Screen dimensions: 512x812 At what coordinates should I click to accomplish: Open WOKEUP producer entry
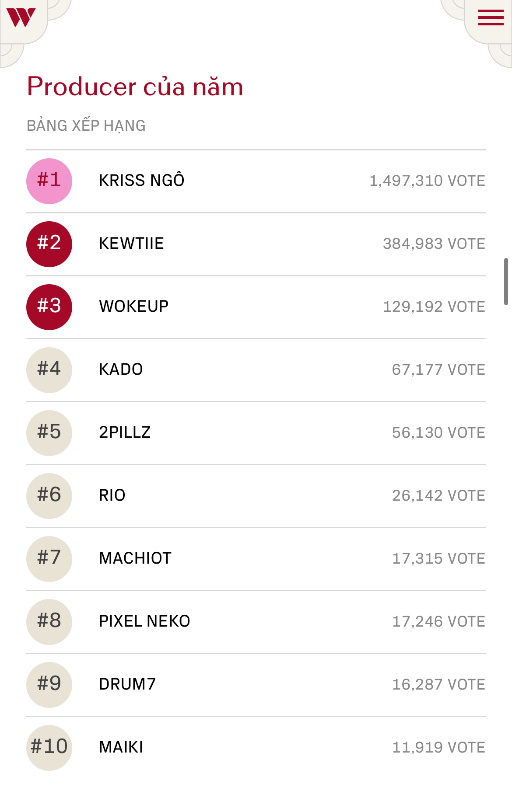pos(133,307)
